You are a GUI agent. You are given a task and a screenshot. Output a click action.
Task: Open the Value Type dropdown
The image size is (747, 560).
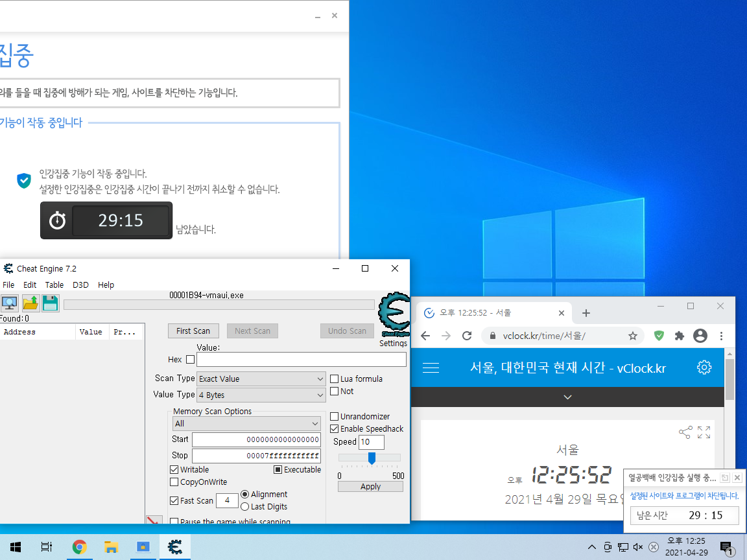click(x=261, y=395)
